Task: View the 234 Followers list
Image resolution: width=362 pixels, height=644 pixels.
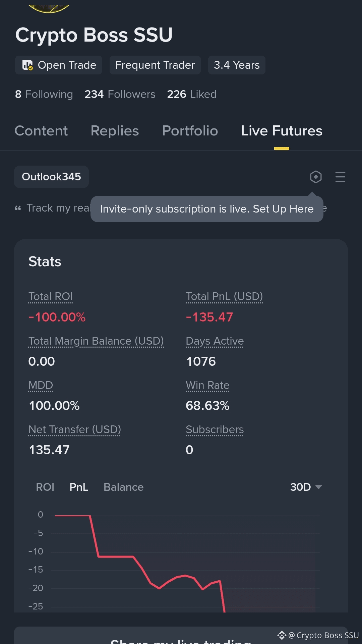Action: [x=120, y=94]
